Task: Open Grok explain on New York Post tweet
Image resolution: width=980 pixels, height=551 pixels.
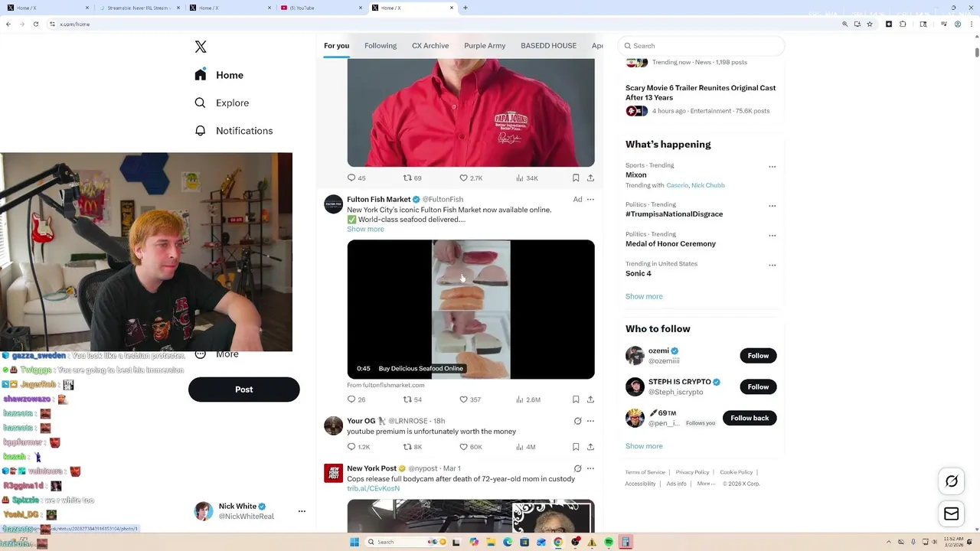Action: [577, 468]
